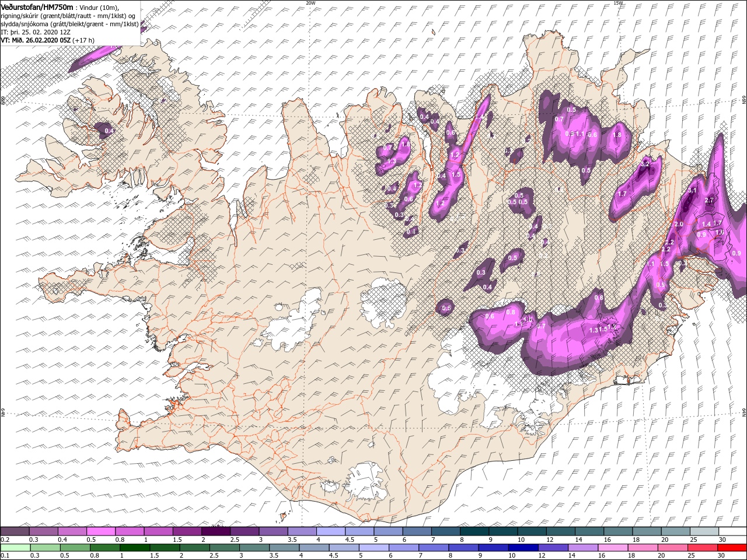Select the darkest green swatch between 1 and 1.5 on the lower scale
The width and height of the screenshot is (747, 560).
[135, 548]
